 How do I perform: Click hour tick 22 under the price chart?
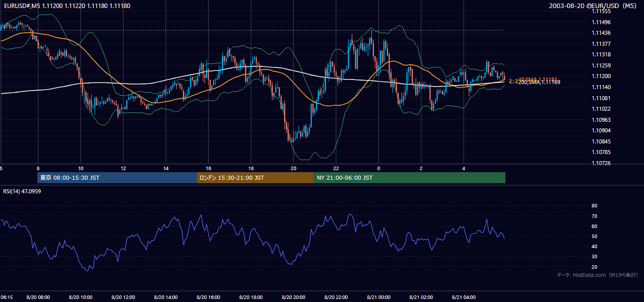(336, 168)
